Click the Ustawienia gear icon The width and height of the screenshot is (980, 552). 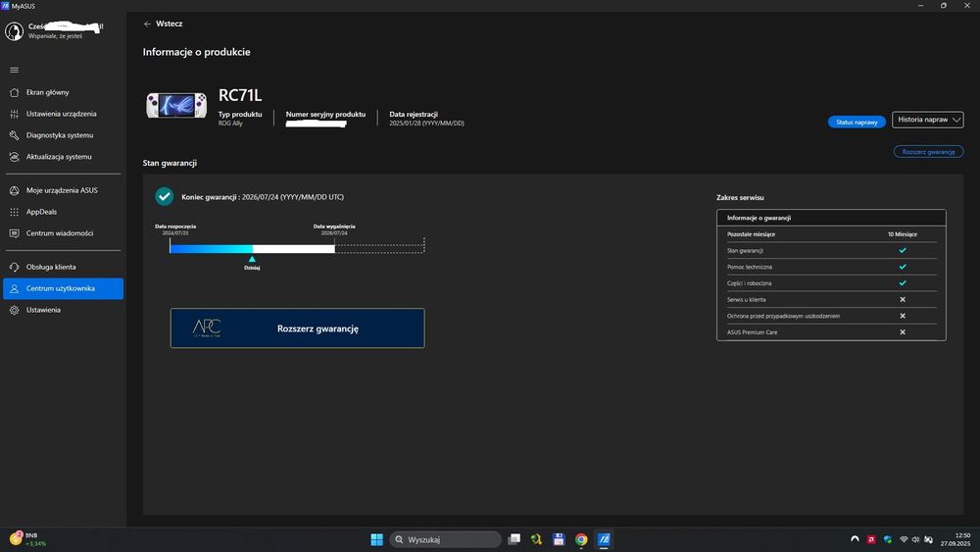[15, 310]
